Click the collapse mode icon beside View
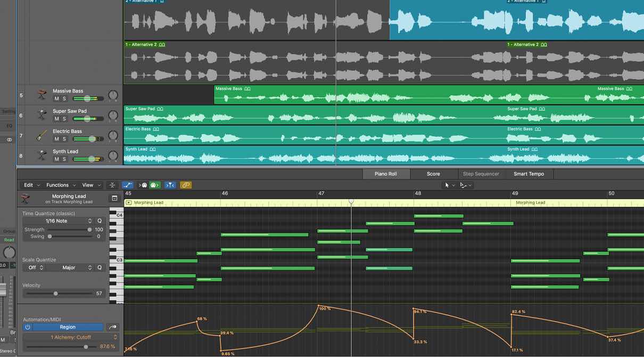This screenshot has height=357, width=644. [x=112, y=185]
